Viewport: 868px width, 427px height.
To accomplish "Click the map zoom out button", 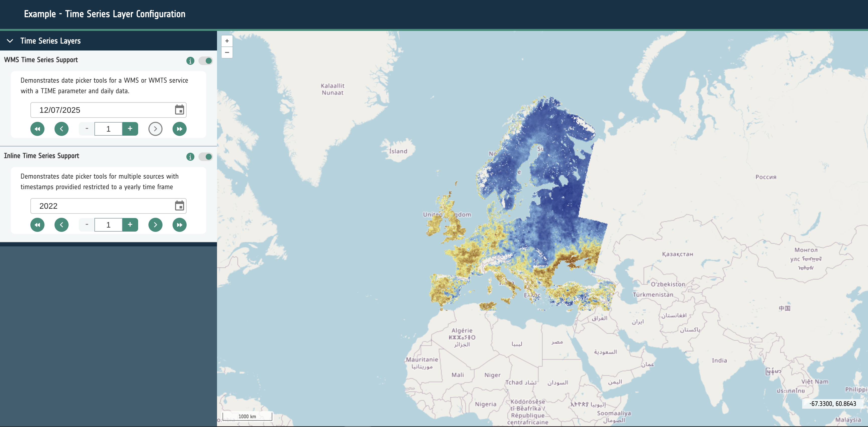I will (227, 52).
